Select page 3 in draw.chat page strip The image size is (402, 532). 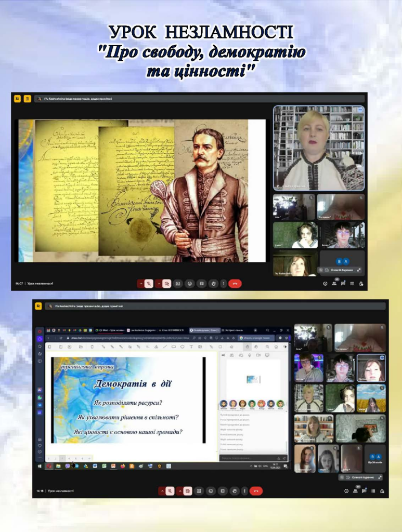[x=62, y=458]
